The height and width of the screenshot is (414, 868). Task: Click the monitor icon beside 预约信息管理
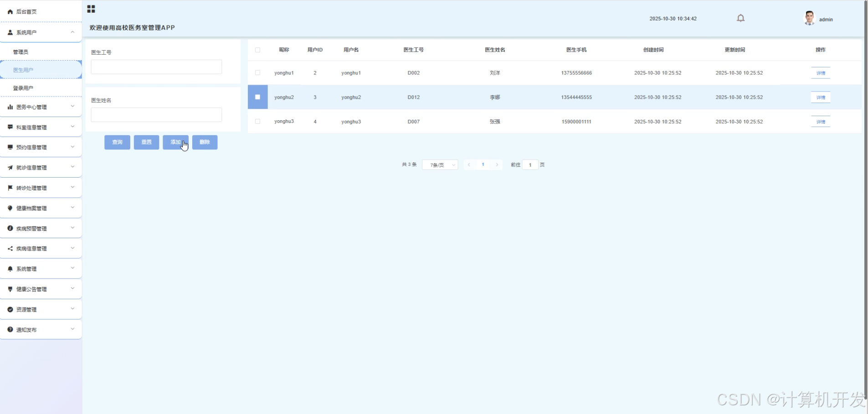click(10, 147)
